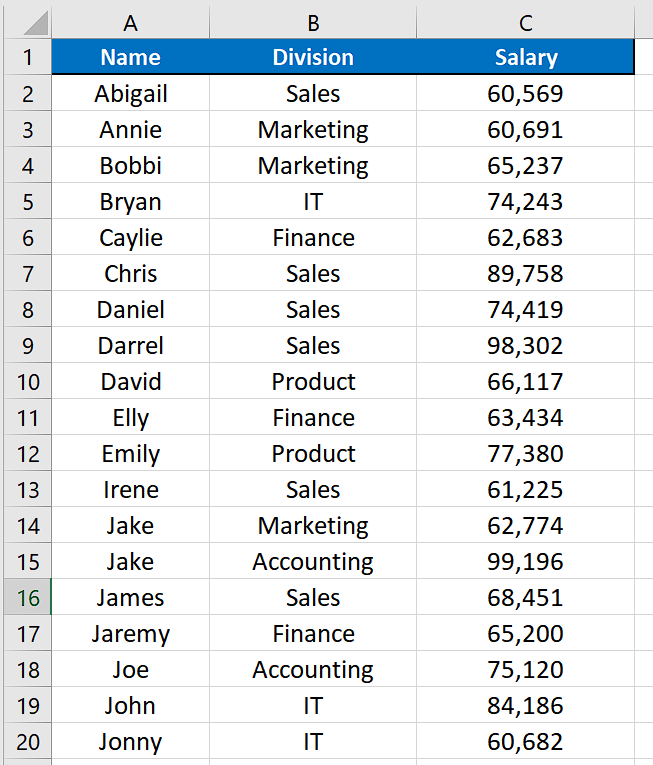The width and height of the screenshot is (653, 765).
Task: Click the Accounting cell in Joe's row
Action: point(313,669)
